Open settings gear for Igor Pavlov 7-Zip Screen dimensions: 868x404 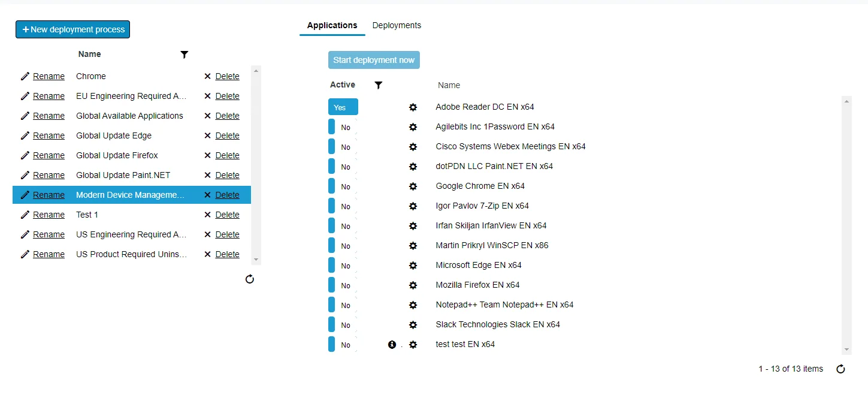pyautogui.click(x=413, y=206)
